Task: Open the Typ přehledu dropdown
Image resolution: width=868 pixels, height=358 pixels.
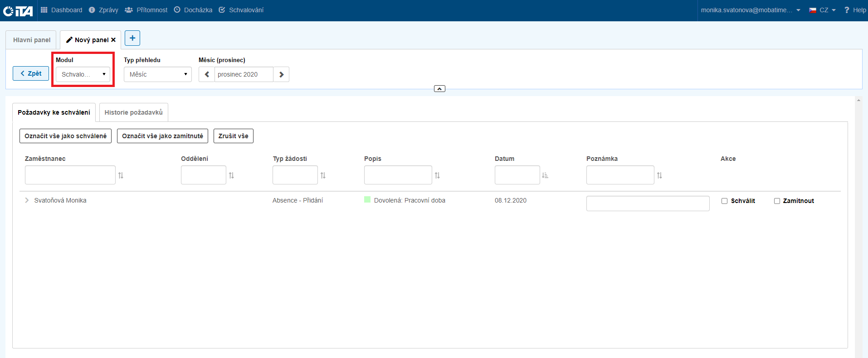Action: coord(157,74)
